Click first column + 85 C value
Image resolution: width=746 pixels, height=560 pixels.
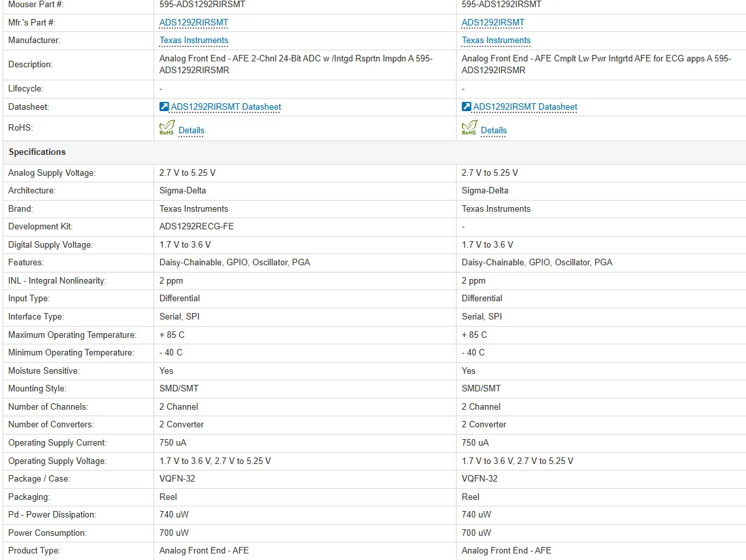click(x=172, y=335)
